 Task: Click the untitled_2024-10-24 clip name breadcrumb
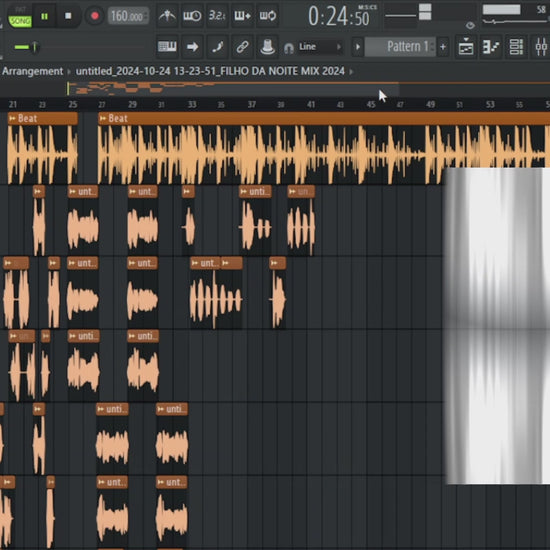210,72
